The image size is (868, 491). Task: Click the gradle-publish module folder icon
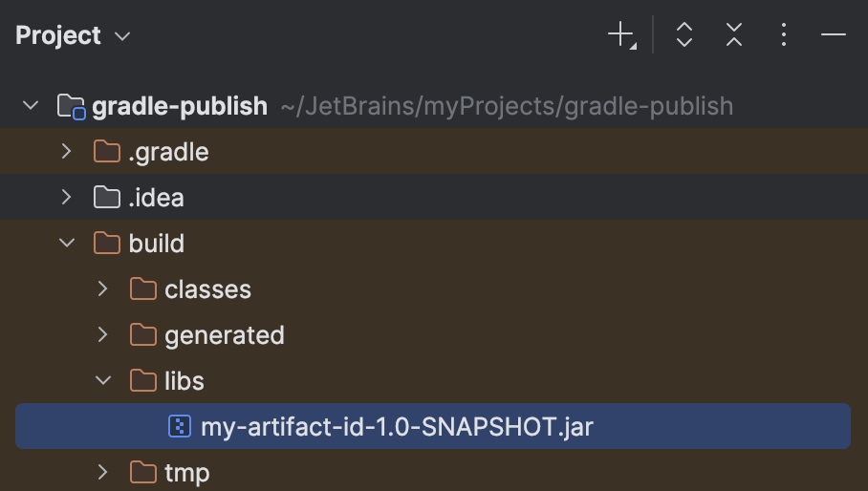click(72, 106)
